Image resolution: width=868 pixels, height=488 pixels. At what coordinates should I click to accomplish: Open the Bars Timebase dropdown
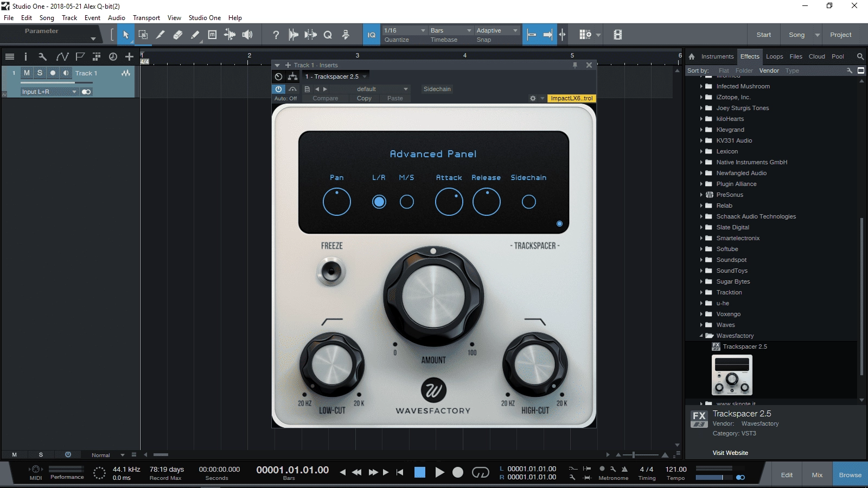[451, 30]
